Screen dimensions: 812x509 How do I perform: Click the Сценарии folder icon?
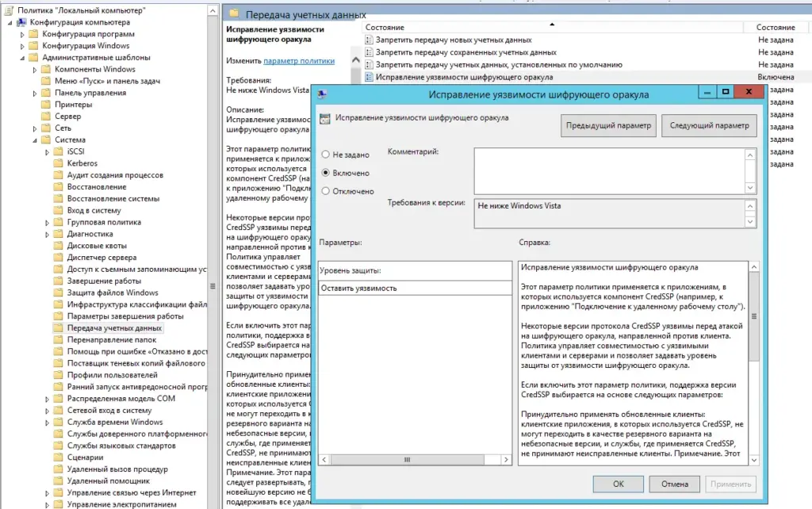pos(59,457)
